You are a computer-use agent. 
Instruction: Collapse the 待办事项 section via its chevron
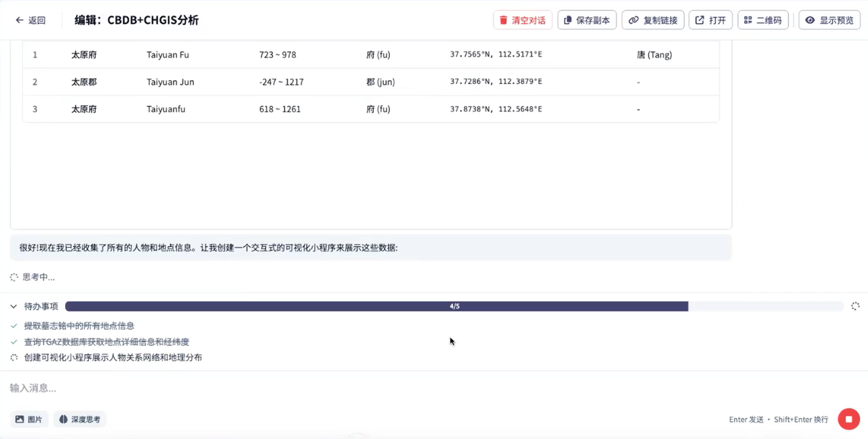click(12, 306)
